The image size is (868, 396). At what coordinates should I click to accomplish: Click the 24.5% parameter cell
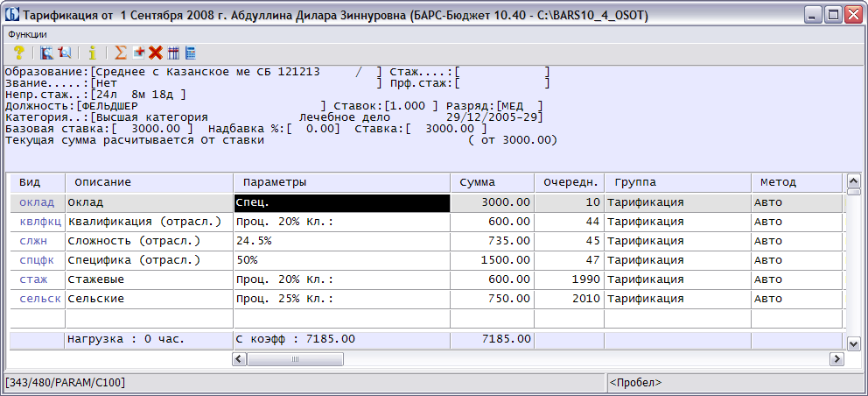pos(341,241)
